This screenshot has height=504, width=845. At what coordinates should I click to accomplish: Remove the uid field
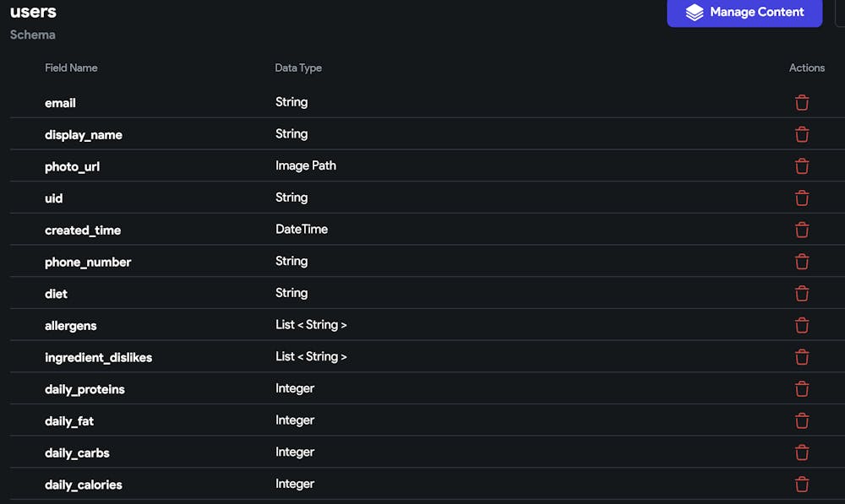[802, 198]
